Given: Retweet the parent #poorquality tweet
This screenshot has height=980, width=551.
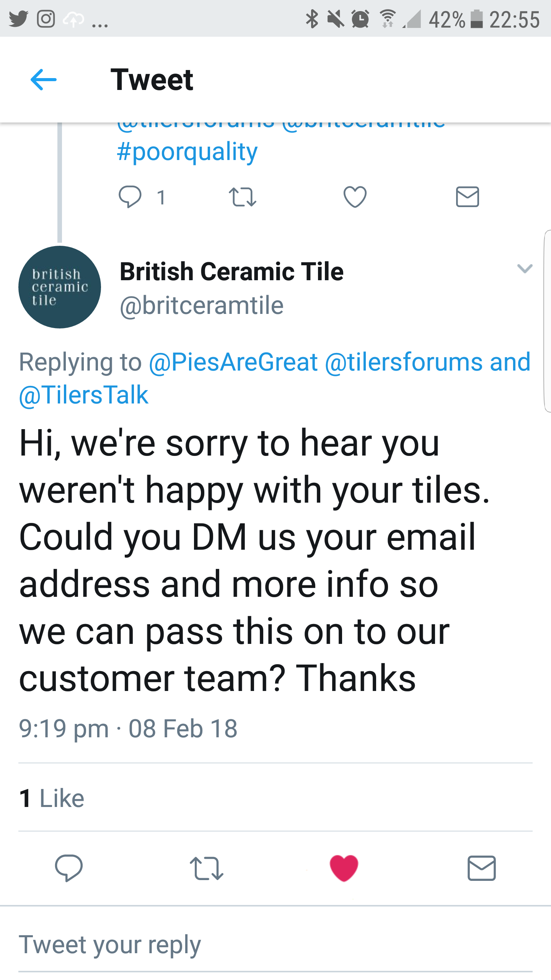Looking at the screenshot, I should (x=242, y=197).
